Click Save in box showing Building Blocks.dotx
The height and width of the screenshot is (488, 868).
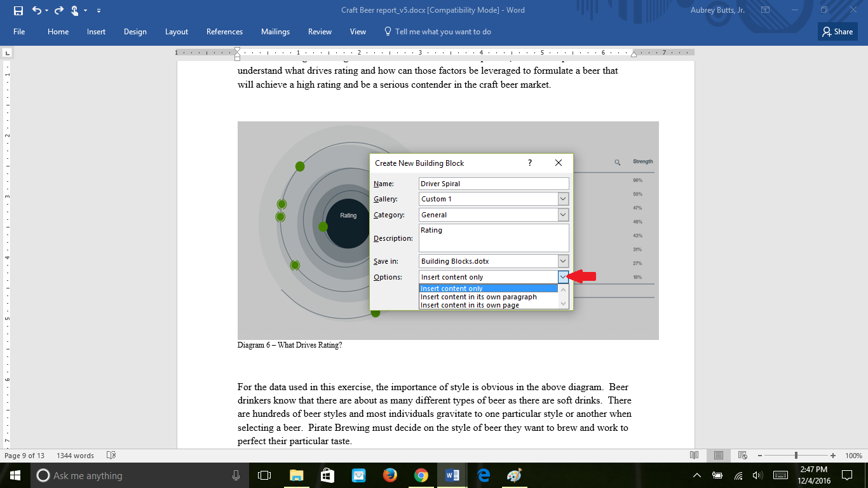[x=494, y=261]
